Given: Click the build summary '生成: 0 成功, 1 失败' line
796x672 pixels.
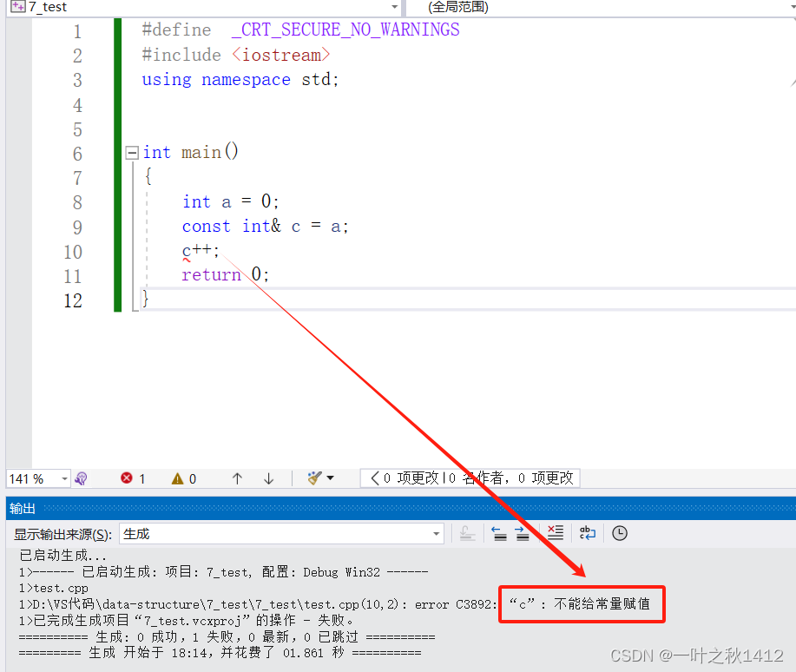Looking at the screenshot, I should pos(227,637).
